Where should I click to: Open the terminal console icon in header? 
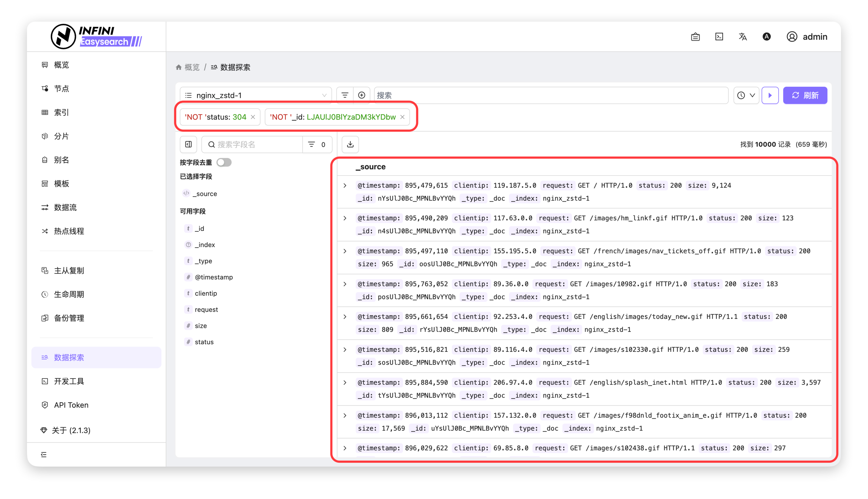[x=719, y=37]
